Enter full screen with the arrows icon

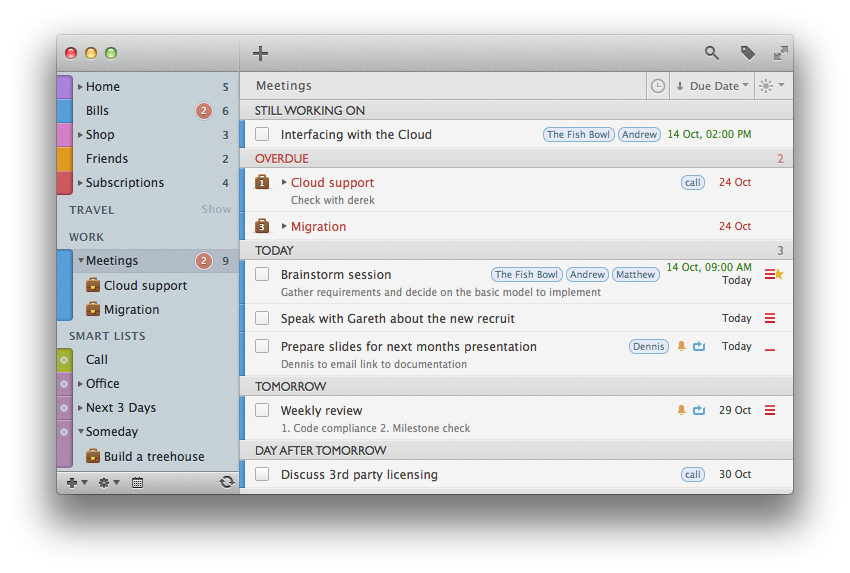pyautogui.click(x=781, y=53)
